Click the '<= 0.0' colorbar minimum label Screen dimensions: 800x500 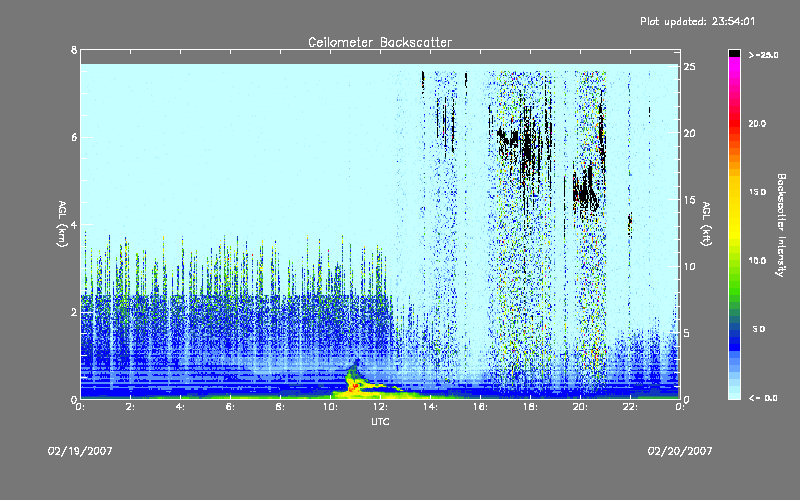point(763,398)
